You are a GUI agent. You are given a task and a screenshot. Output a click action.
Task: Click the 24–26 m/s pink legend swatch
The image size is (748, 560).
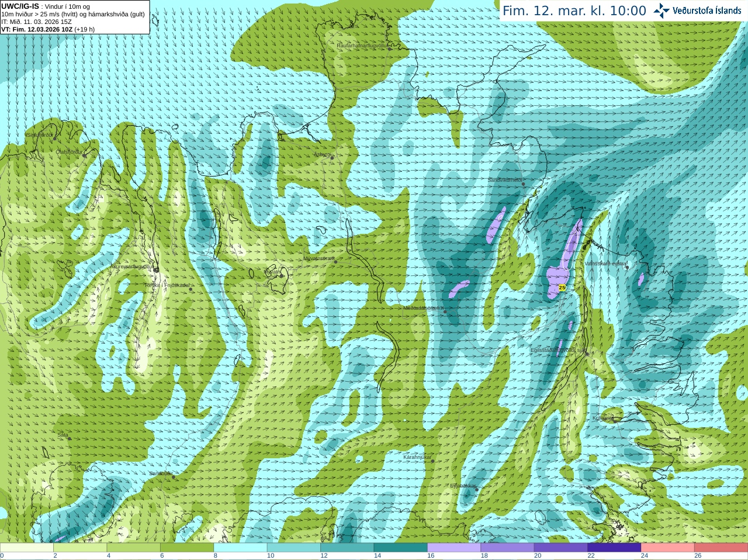pos(667,548)
